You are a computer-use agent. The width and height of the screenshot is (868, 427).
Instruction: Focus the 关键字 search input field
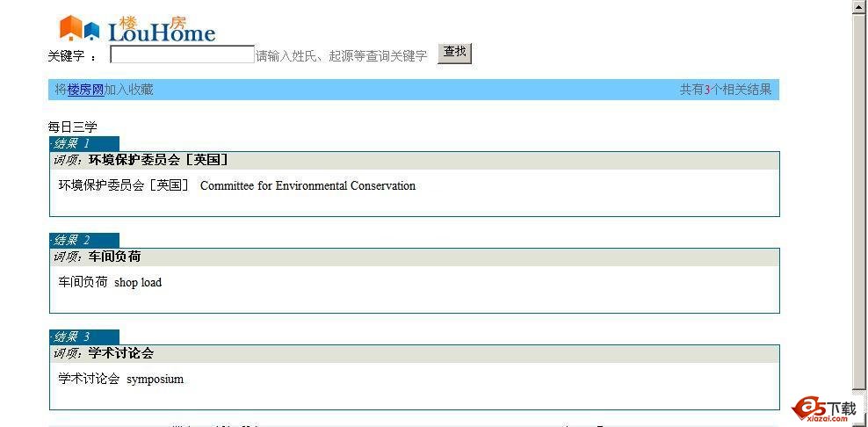[182, 54]
